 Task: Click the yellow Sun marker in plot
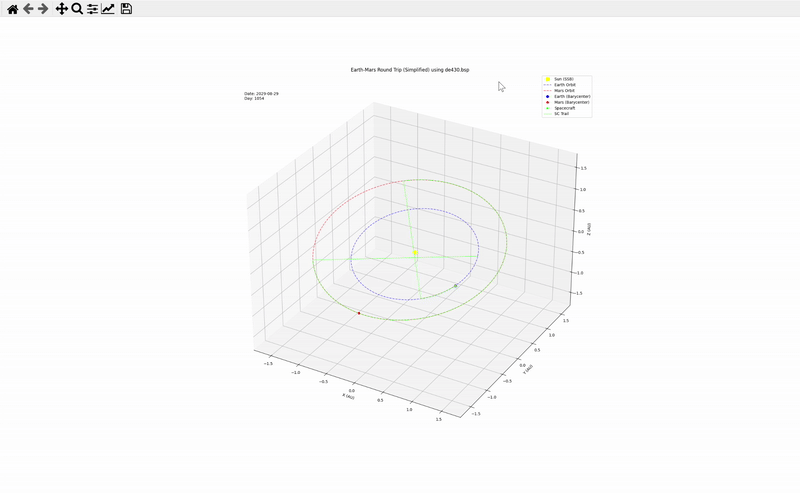414,253
